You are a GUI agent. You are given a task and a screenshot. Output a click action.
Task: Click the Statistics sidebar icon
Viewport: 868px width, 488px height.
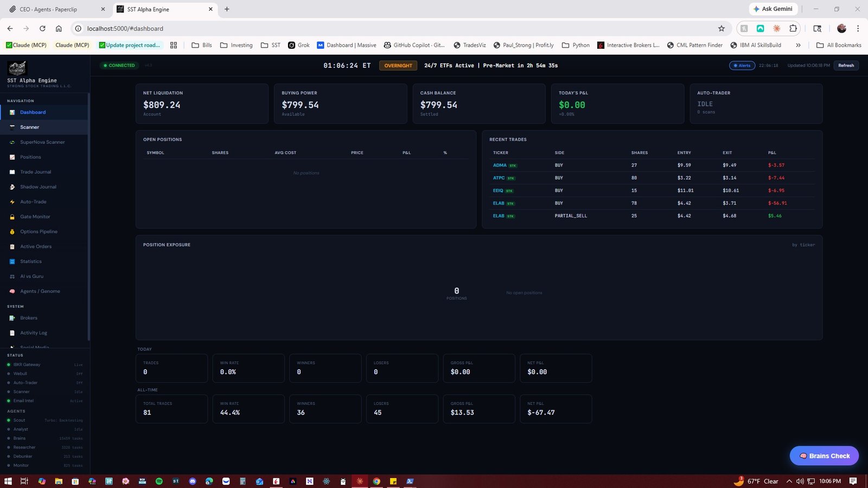tap(12, 261)
